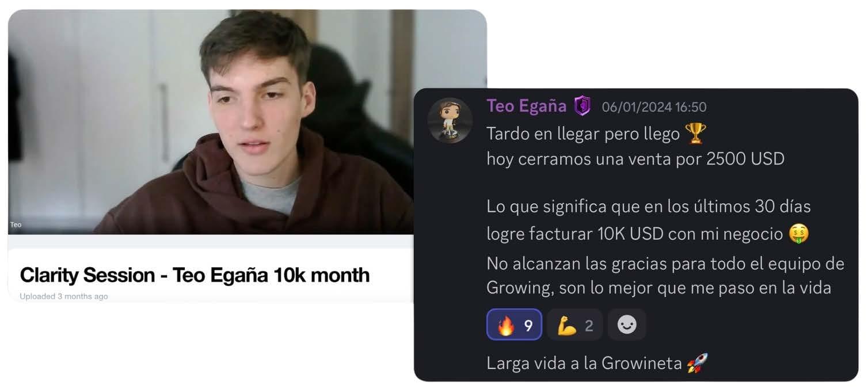
Task: Toggle the flexed bicep reaction
Action: click(574, 325)
